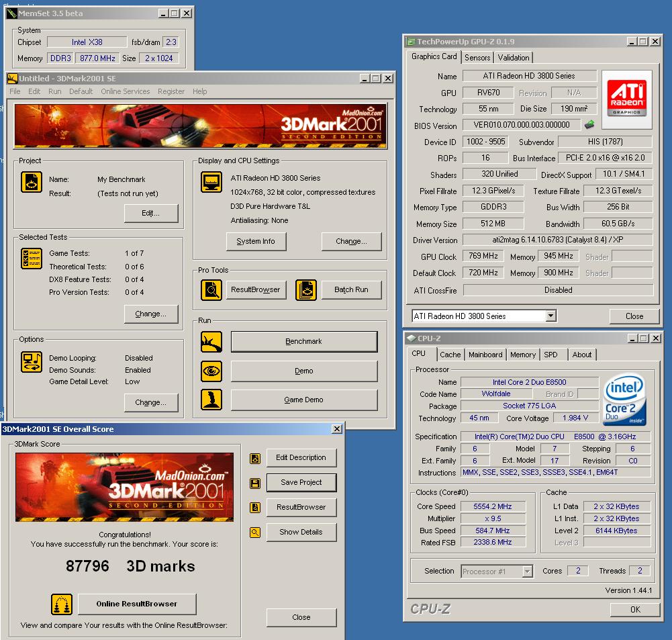The width and height of the screenshot is (672, 640).
Task: Click the MemSet Chipset field Intel X38
Action: pyautogui.click(x=87, y=42)
